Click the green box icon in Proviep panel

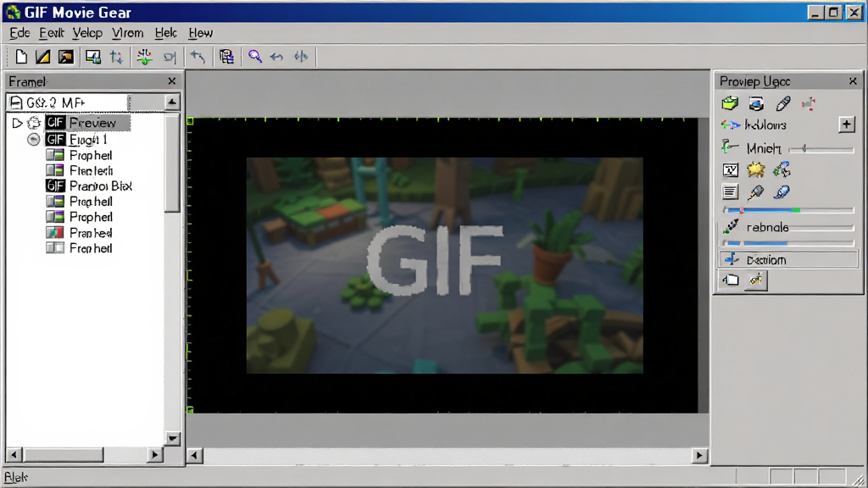pyautogui.click(x=730, y=103)
